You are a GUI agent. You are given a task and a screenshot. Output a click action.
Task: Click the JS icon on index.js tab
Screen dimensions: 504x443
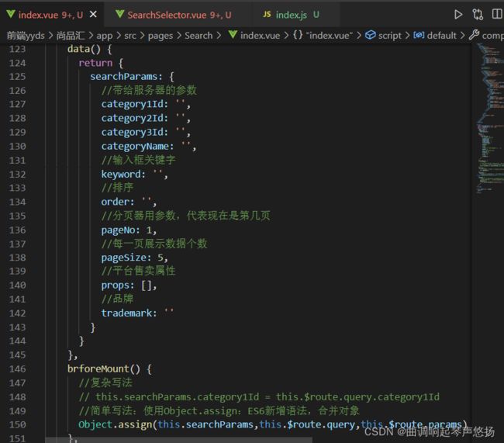267,14
